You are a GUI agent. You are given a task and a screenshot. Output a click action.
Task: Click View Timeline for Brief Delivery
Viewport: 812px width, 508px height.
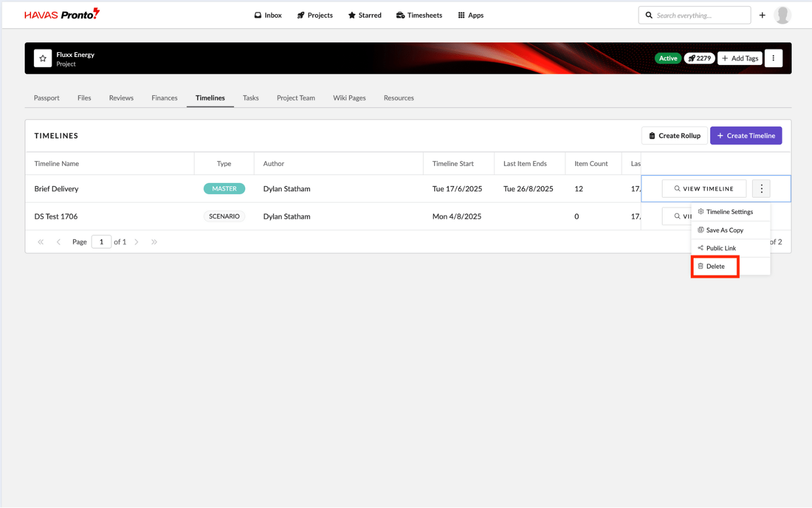click(x=704, y=189)
